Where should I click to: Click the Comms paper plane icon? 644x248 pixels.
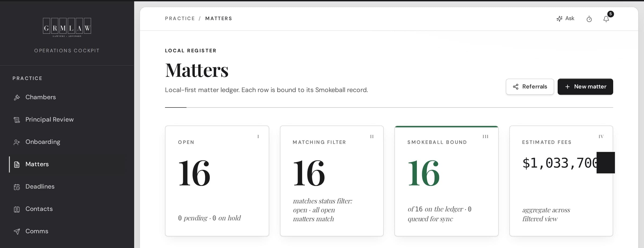click(x=17, y=231)
